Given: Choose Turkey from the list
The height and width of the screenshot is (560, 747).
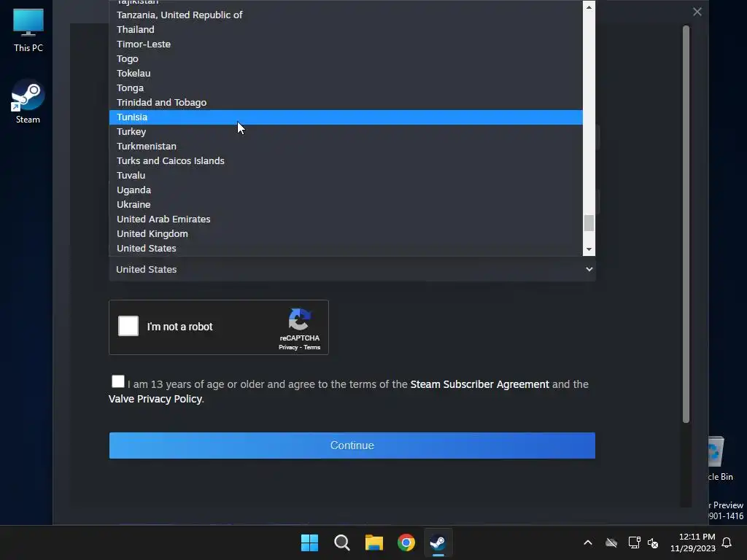Looking at the screenshot, I should point(346,132).
